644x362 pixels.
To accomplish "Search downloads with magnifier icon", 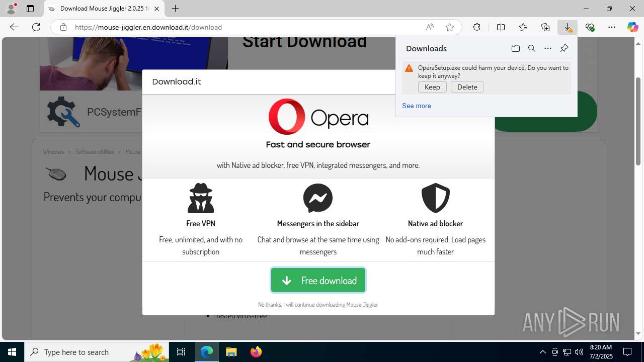I will click(531, 48).
